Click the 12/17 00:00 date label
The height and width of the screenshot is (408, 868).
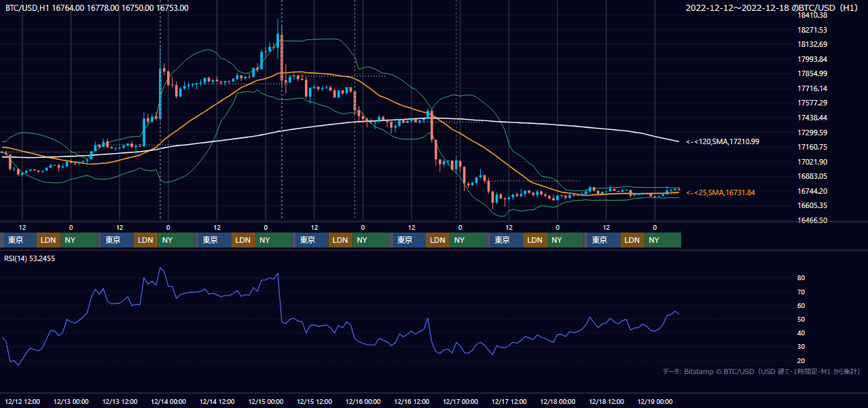pyautogui.click(x=460, y=402)
